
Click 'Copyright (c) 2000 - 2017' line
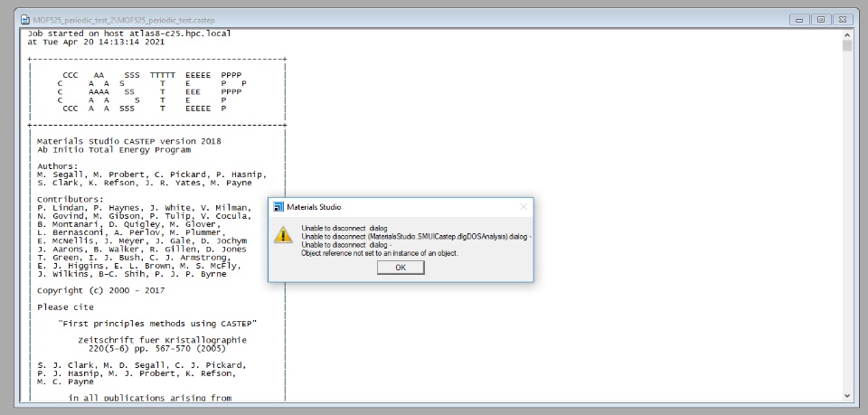click(x=100, y=290)
